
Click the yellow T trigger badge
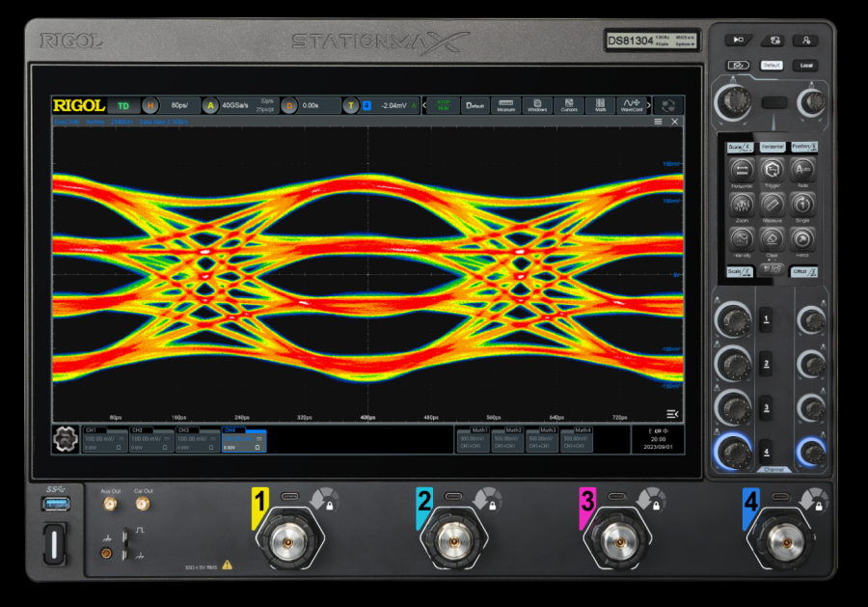[350, 105]
